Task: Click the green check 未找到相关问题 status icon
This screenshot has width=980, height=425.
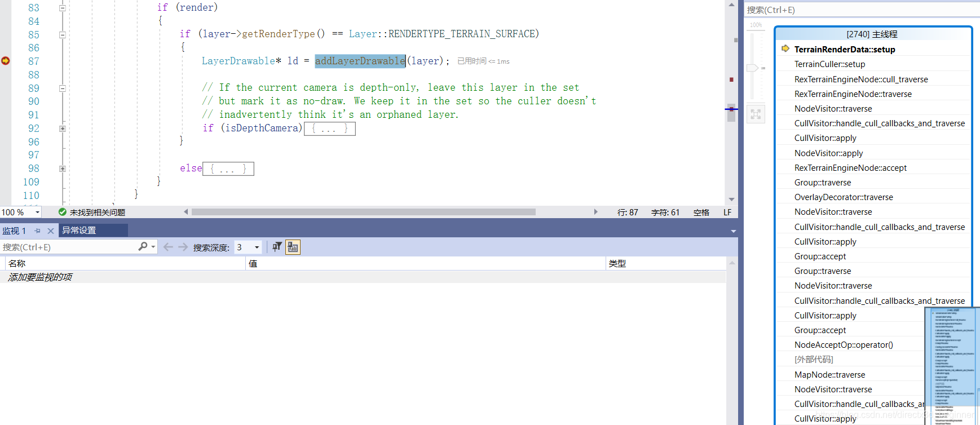Action: (63, 212)
